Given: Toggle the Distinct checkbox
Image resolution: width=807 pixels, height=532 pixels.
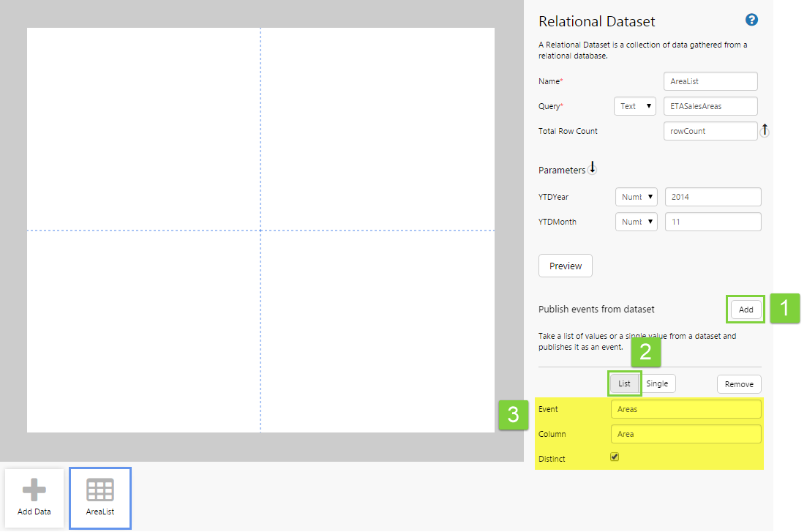Looking at the screenshot, I should 615,457.
